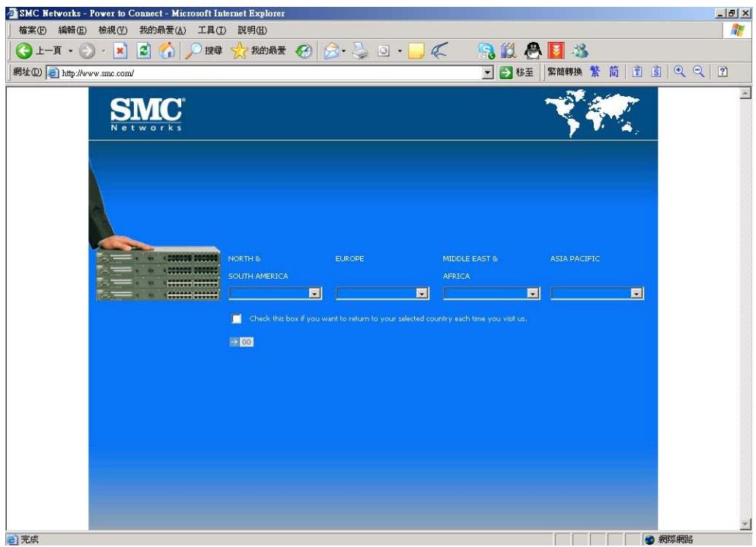The width and height of the screenshot is (756, 547).
Task: Open the Favorites (我的最愛) menu
Action: [162, 30]
